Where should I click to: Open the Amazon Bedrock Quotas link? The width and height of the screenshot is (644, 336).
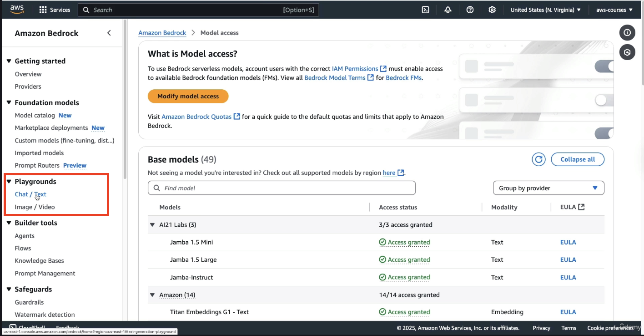click(196, 117)
